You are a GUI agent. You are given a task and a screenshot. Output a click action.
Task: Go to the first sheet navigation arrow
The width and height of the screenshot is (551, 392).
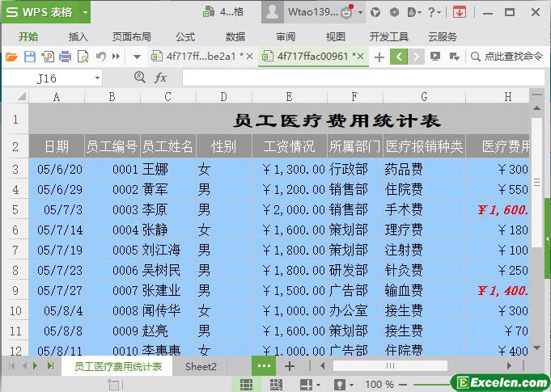11,366
